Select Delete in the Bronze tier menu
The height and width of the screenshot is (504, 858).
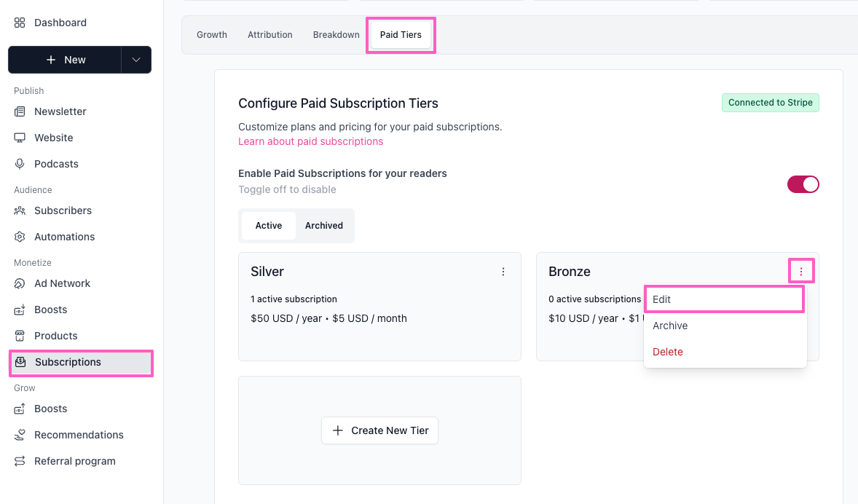[x=668, y=352]
